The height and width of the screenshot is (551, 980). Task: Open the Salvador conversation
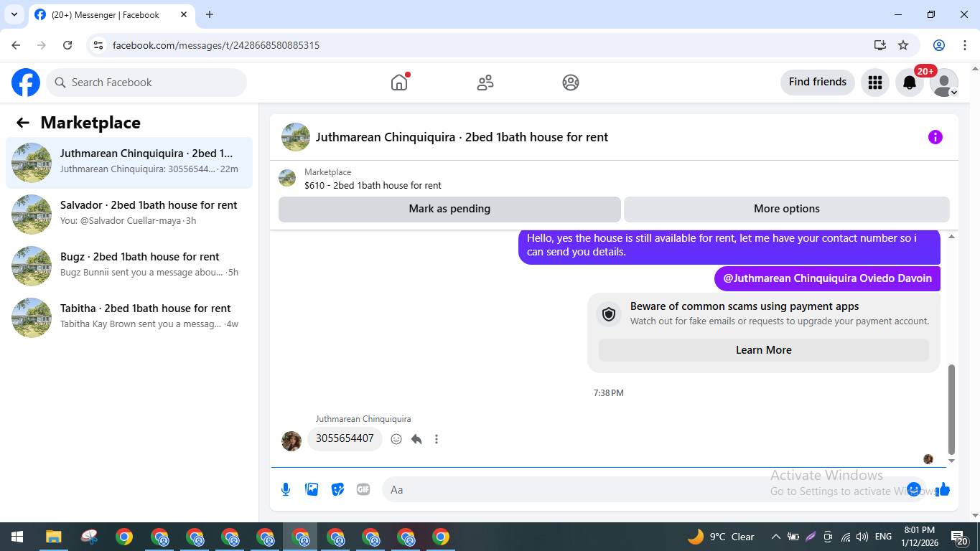[129, 215]
